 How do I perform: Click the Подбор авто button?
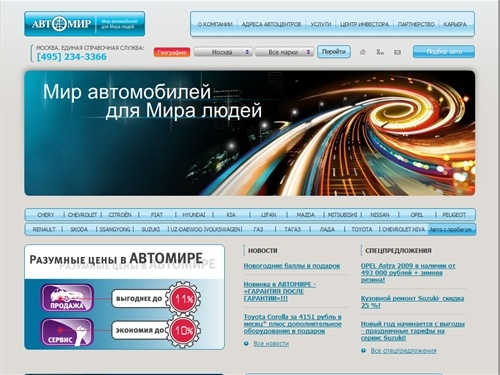[x=444, y=52]
